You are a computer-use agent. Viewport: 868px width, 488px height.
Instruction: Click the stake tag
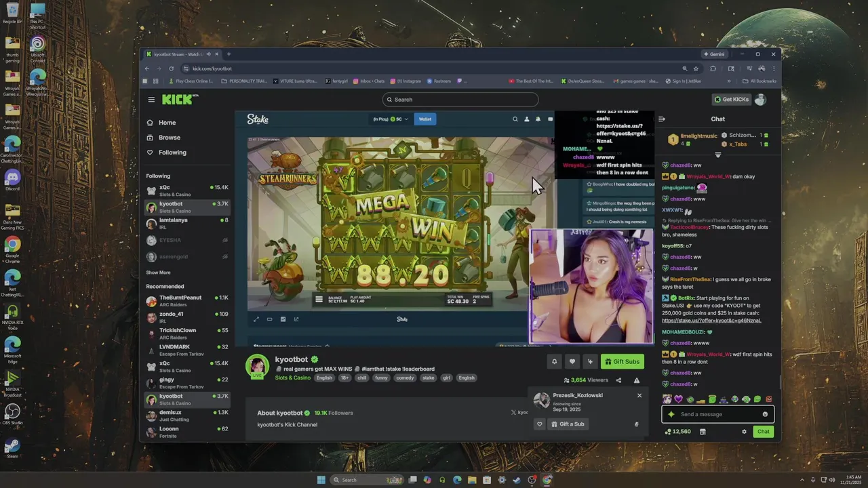point(428,378)
